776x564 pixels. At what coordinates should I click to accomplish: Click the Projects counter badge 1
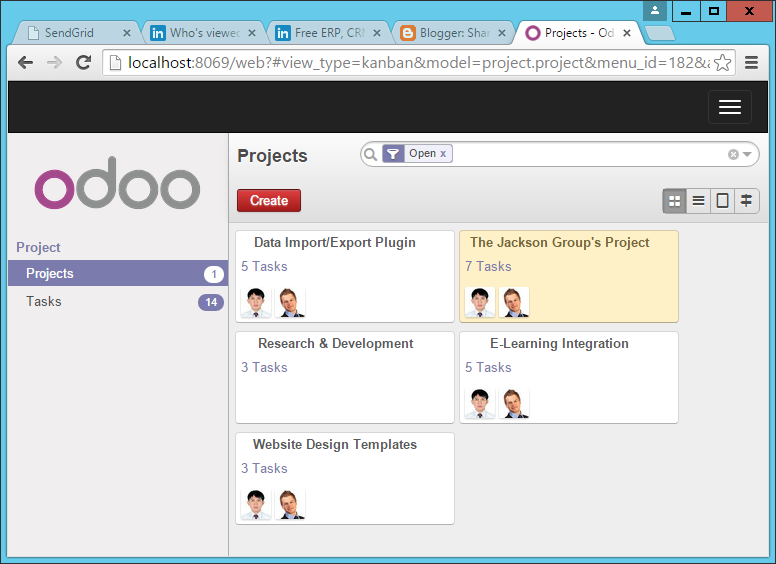[x=214, y=274]
